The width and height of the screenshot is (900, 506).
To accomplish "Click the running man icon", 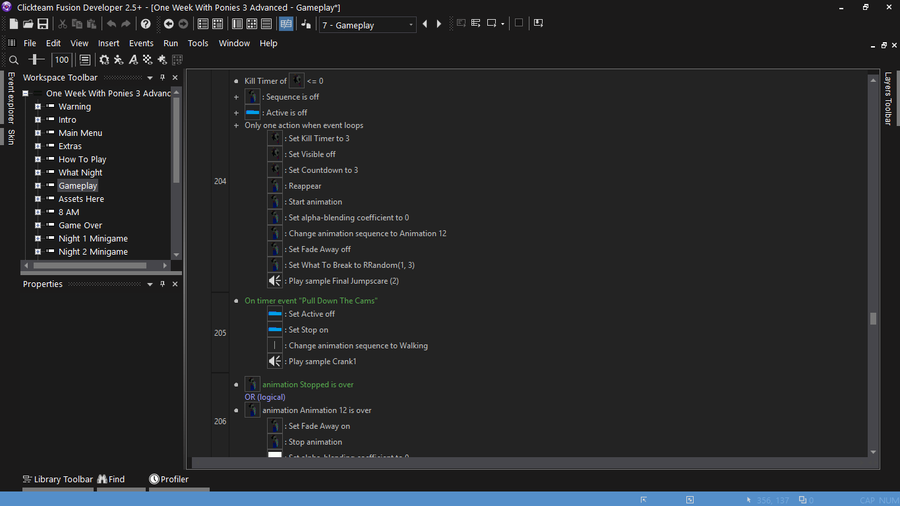I will click(x=118, y=60).
